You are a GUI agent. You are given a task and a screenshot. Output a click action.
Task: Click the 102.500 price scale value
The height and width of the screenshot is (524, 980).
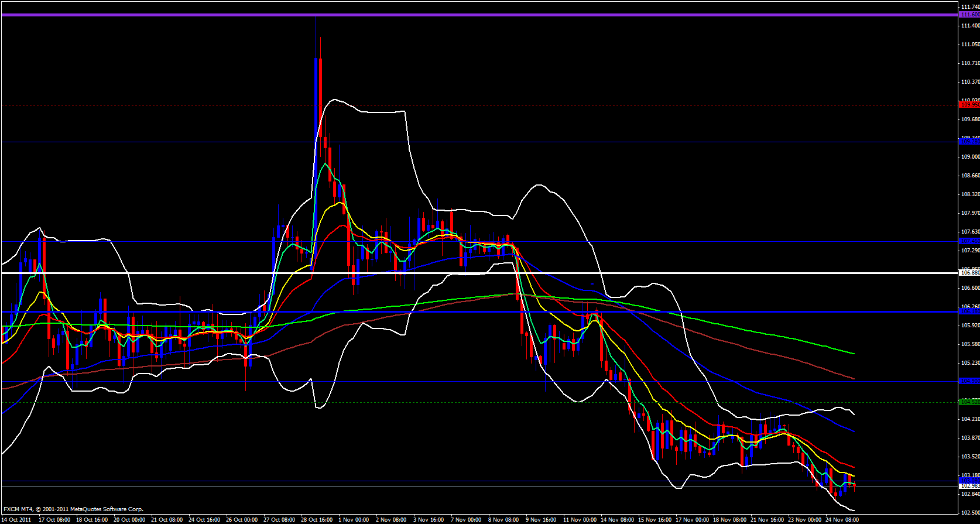pos(970,513)
